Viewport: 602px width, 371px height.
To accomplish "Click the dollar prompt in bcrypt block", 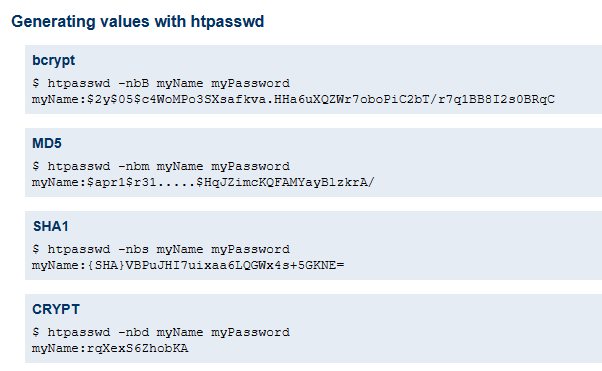I will point(36,83).
